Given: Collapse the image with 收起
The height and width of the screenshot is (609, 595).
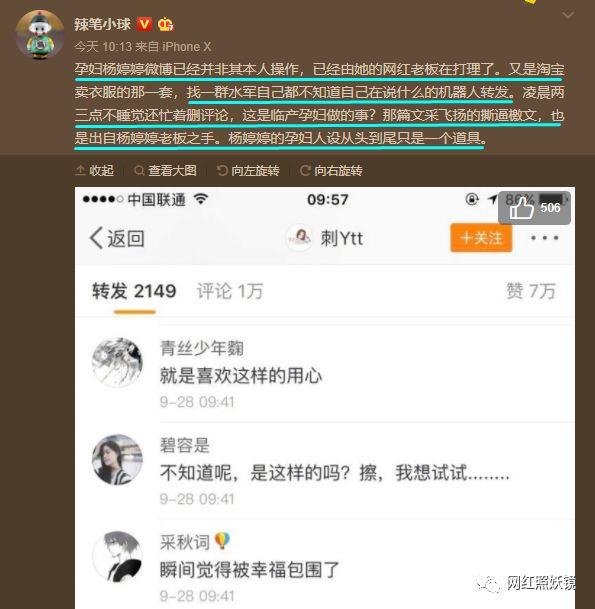Looking at the screenshot, I should pyautogui.click(x=95, y=171).
